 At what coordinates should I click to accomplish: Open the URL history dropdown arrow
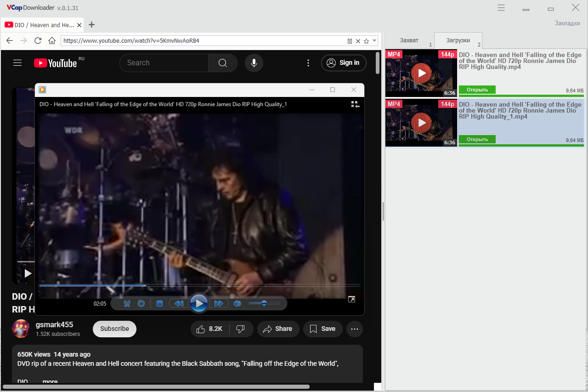click(x=375, y=40)
